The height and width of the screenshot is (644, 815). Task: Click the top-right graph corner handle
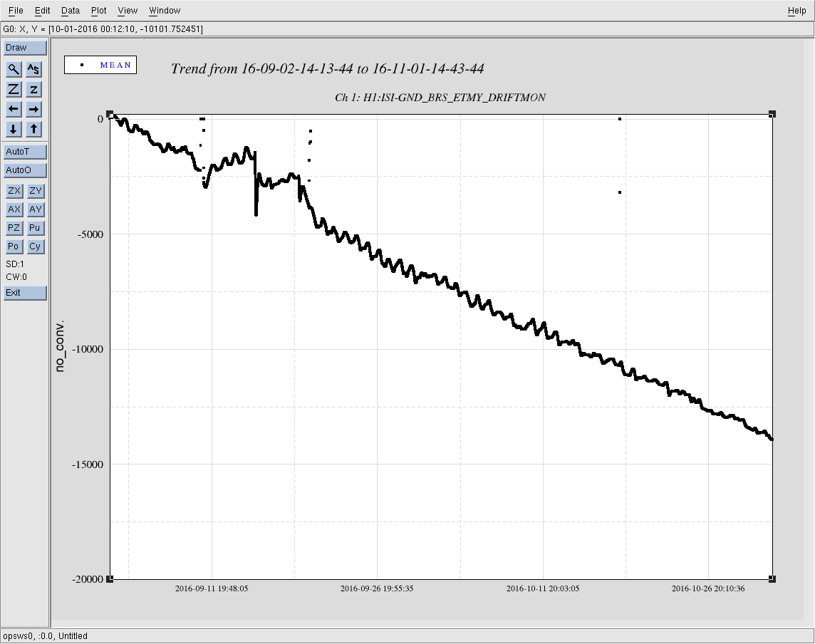point(772,114)
